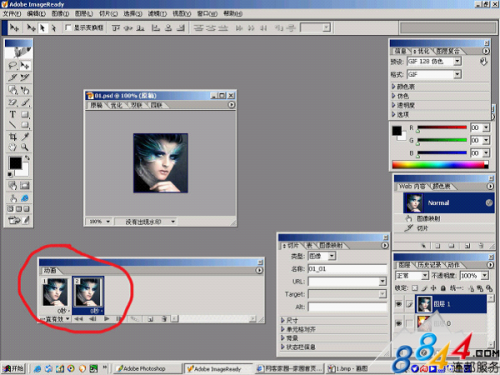The width and height of the screenshot is (500, 375).
Task: Click the slice Name field 01_01
Action: coord(347,269)
